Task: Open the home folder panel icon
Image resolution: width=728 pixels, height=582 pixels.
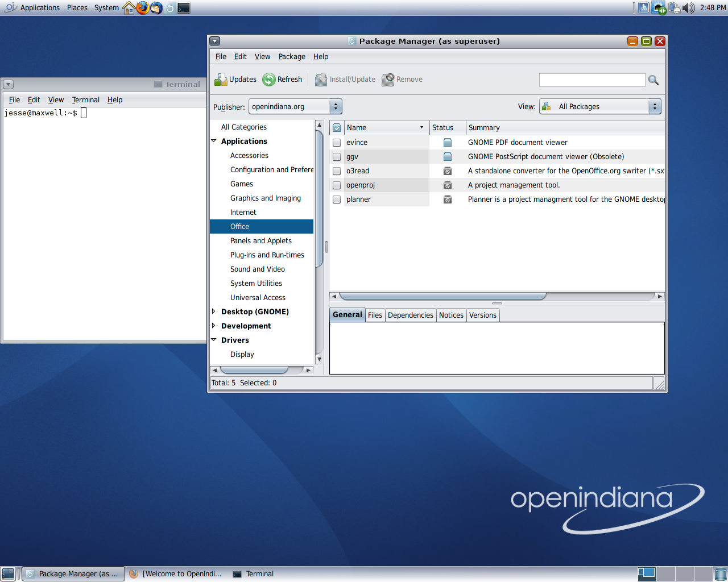Action: click(x=129, y=7)
